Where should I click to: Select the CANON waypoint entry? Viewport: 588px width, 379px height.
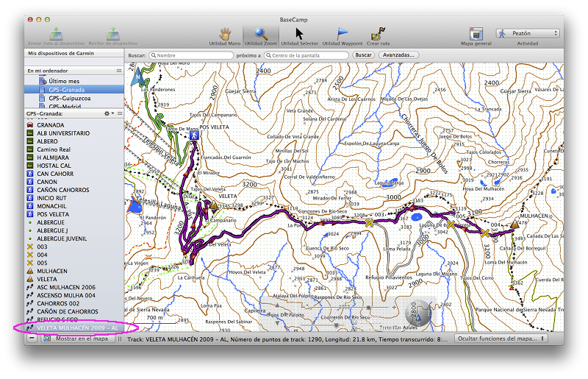pyautogui.click(x=74, y=182)
